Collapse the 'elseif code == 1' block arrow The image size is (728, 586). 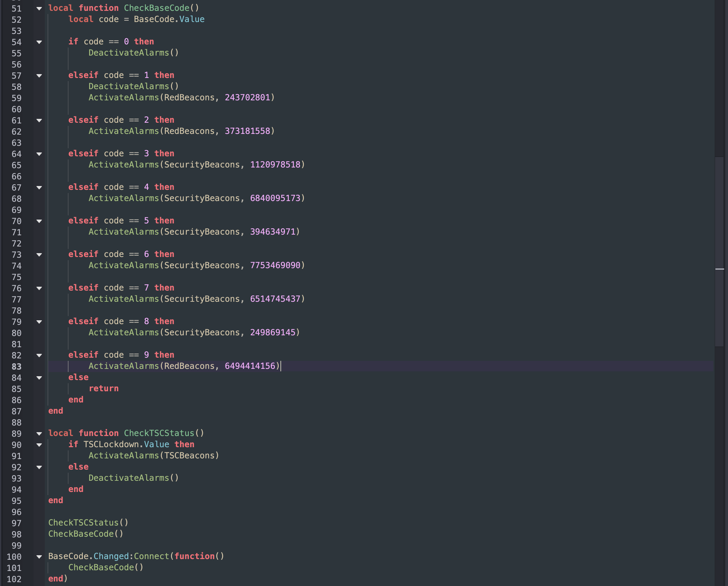(x=39, y=76)
